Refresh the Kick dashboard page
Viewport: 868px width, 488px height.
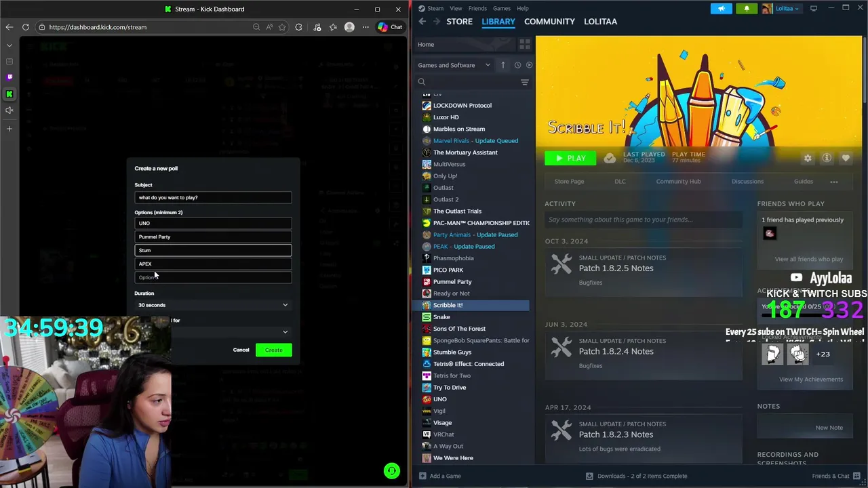[x=26, y=27]
